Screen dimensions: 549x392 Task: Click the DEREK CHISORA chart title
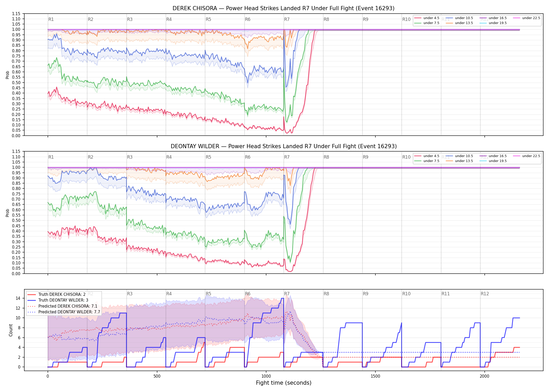(283, 8)
